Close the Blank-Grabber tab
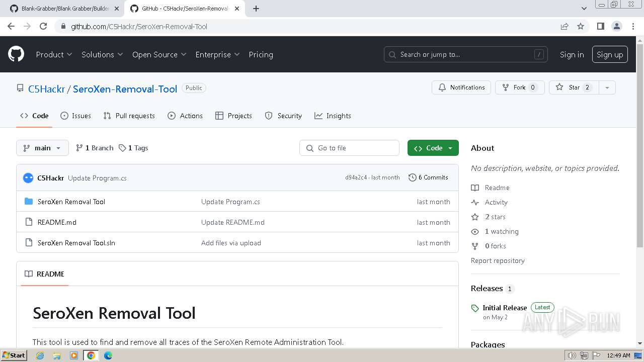Image resolution: width=644 pixels, height=362 pixels. 117,9
